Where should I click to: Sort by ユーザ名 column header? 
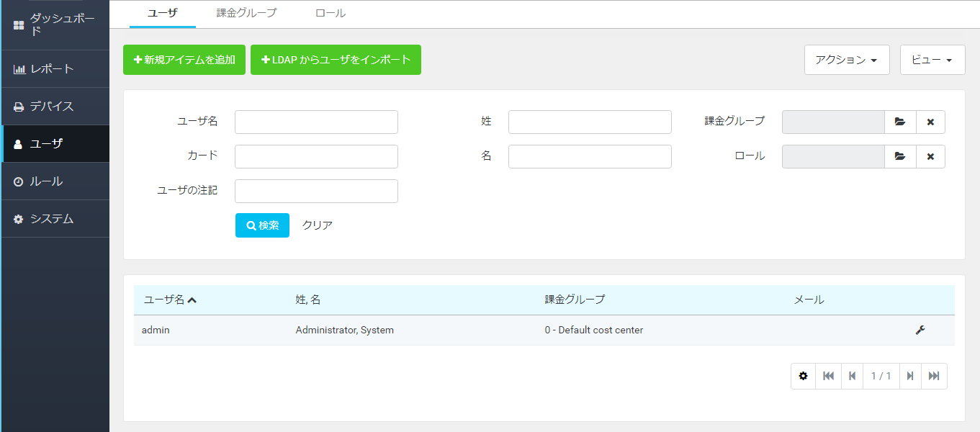(x=170, y=300)
